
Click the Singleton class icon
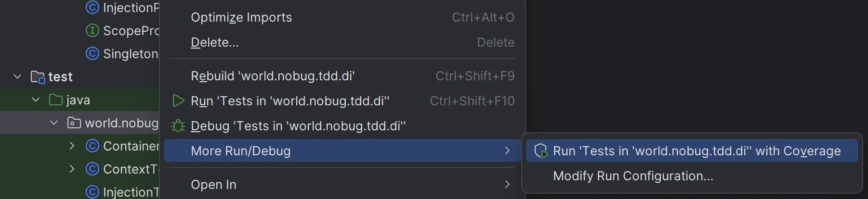(92, 54)
